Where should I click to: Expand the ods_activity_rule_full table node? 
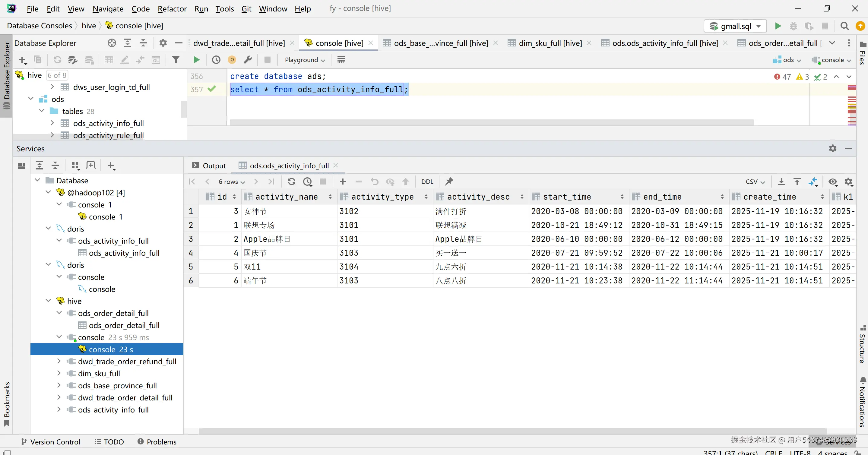[52, 135]
